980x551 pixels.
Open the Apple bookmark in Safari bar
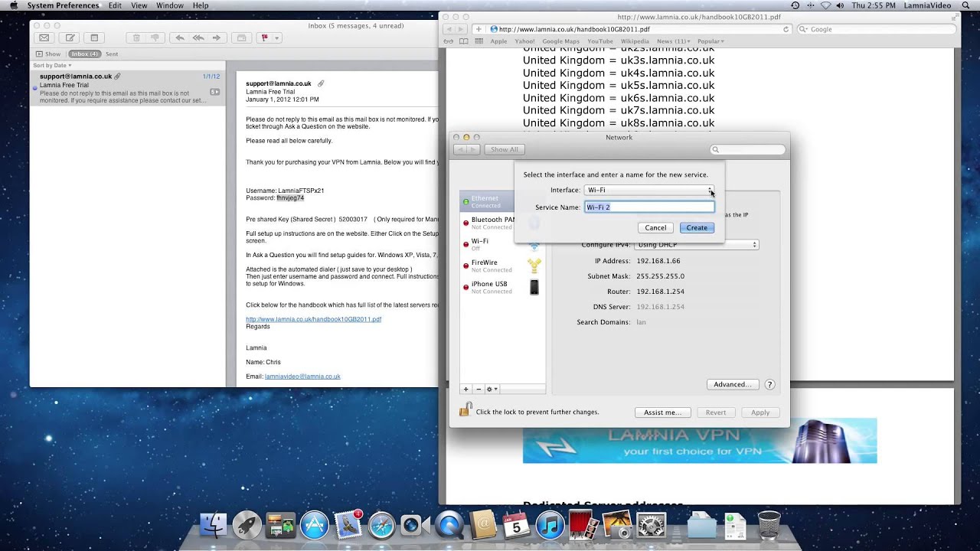coord(498,41)
